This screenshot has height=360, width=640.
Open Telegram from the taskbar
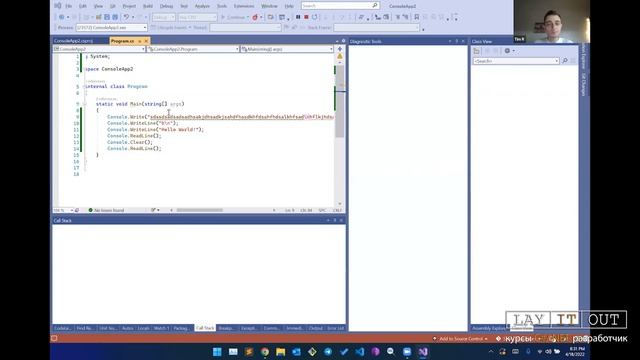tap(328, 352)
